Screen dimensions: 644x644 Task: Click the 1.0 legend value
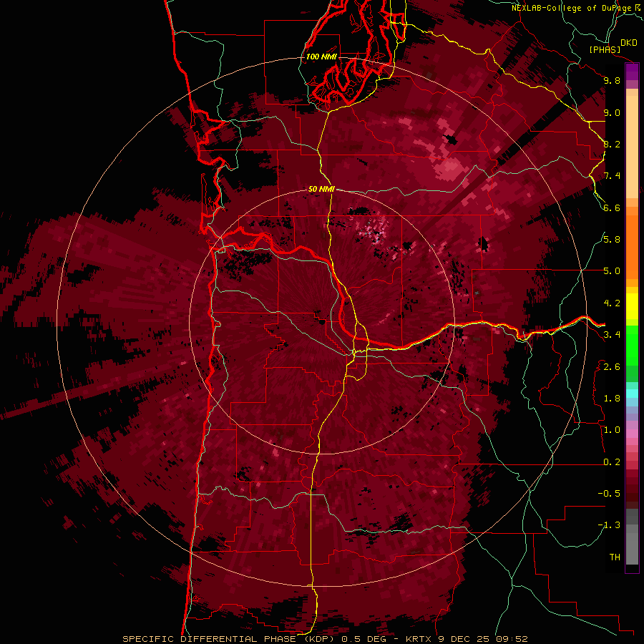[612, 430]
